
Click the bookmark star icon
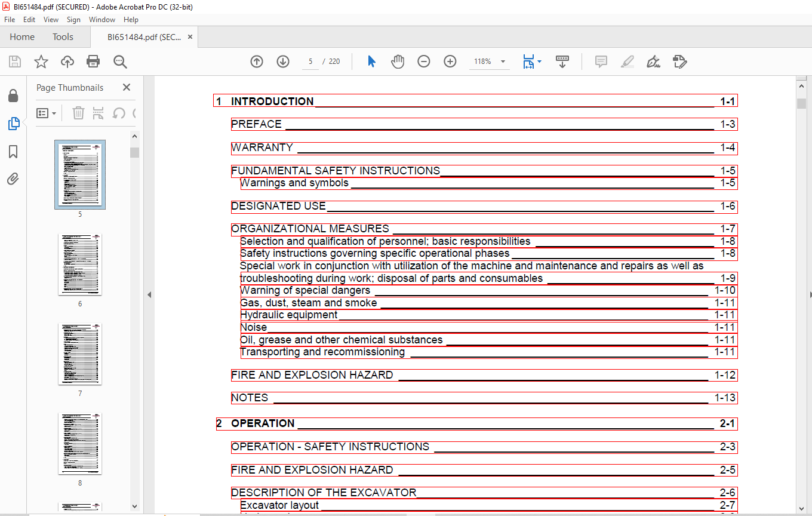41,62
